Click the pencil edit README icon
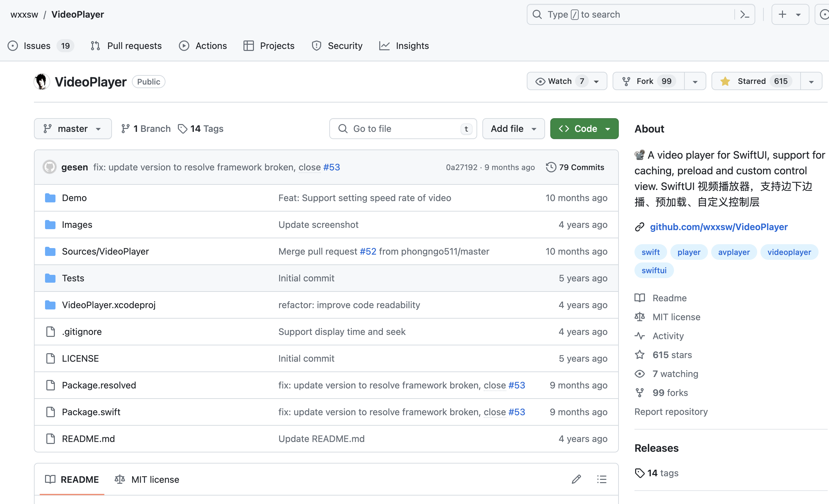The width and height of the screenshot is (829, 504). coord(576,479)
